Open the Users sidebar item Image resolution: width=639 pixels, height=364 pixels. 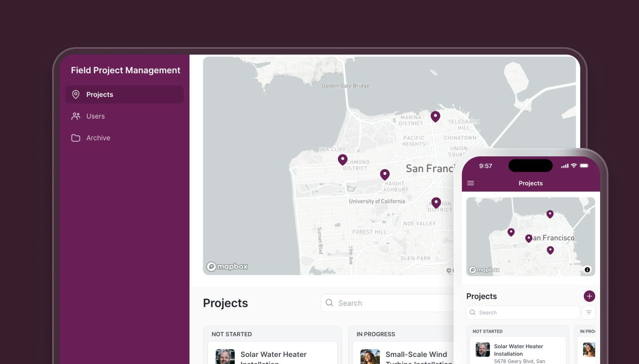(95, 116)
